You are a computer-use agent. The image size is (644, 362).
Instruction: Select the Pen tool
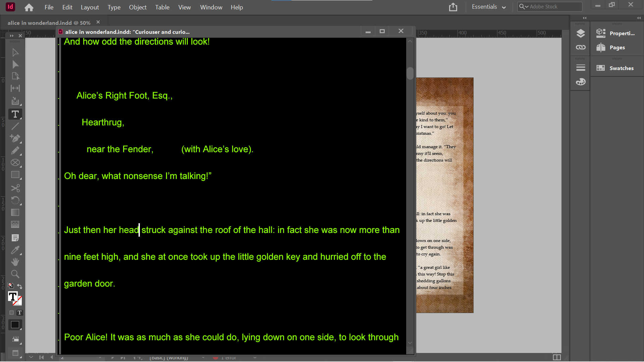tap(15, 138)
